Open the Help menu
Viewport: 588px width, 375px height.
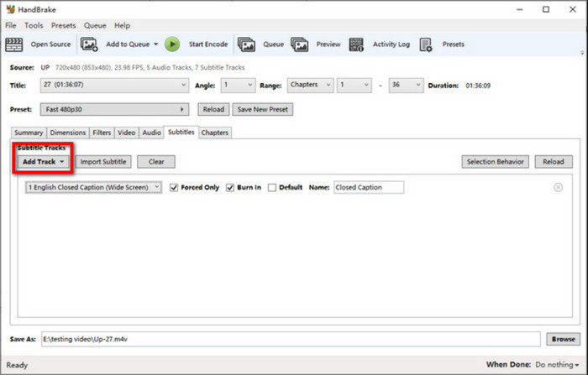coord(123,25)
